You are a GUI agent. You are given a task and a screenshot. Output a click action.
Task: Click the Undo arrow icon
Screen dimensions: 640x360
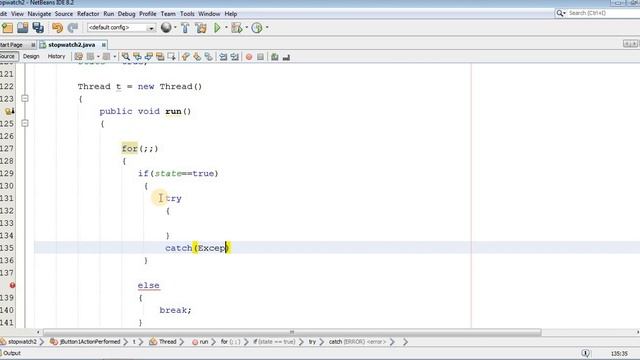[x=58, y=28]
